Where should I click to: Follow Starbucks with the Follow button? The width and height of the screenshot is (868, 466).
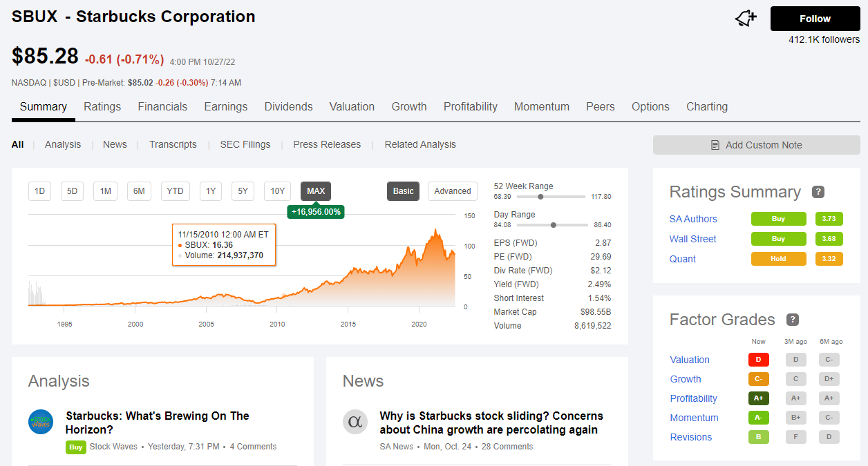(815, 19)
